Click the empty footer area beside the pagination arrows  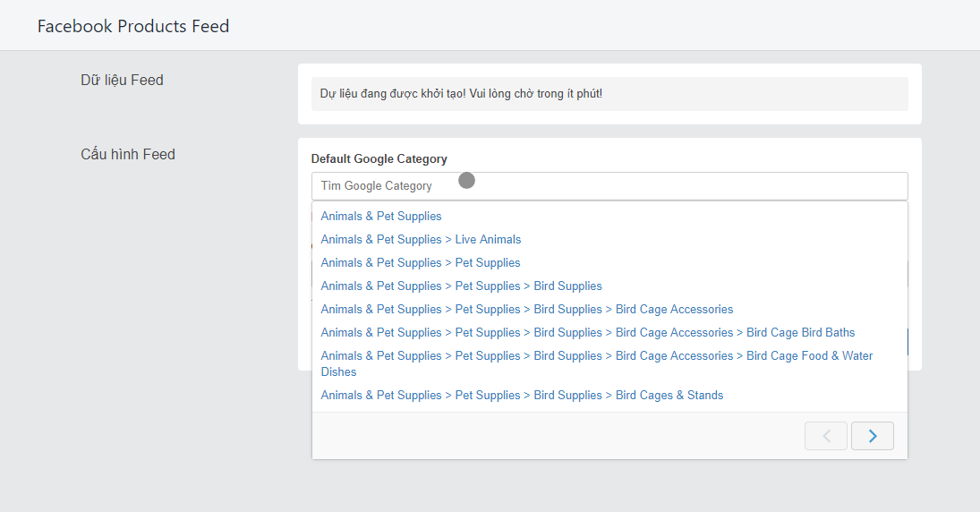tap(558, 436)
